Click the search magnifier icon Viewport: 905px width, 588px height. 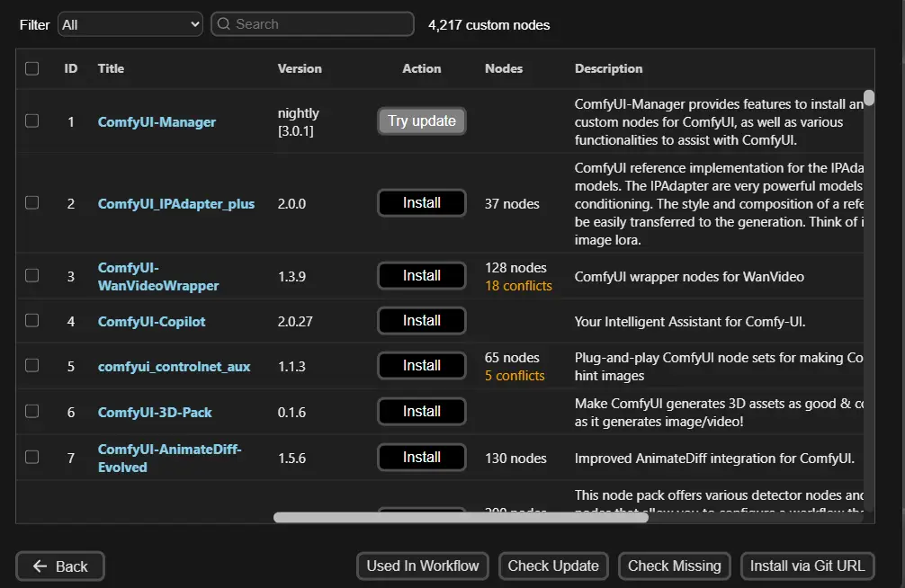pos(223,24)
